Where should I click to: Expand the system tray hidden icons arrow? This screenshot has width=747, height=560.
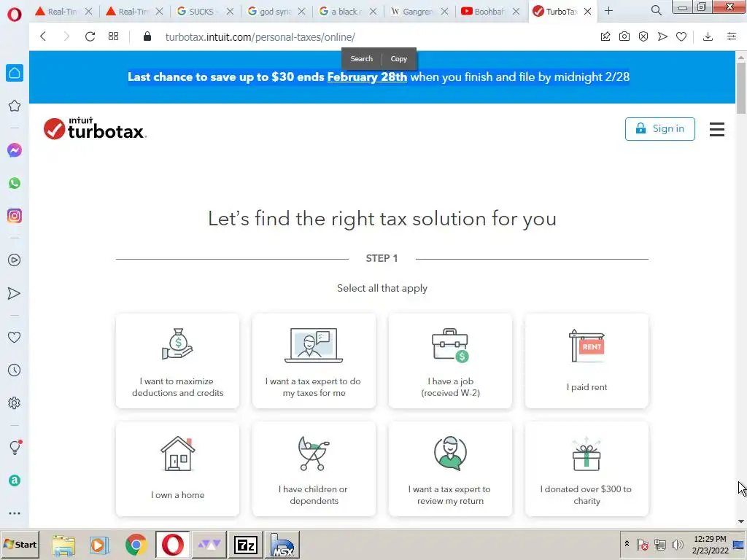tap(627, 544)
